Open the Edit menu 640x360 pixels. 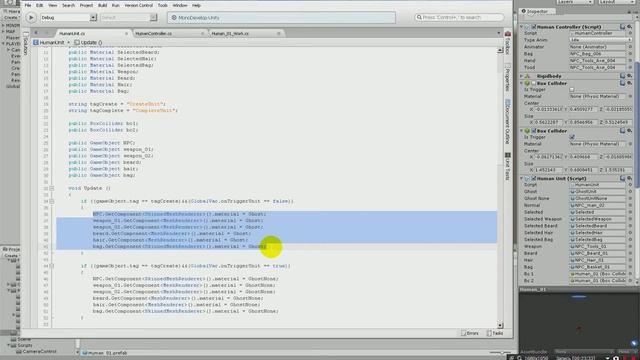40,5
